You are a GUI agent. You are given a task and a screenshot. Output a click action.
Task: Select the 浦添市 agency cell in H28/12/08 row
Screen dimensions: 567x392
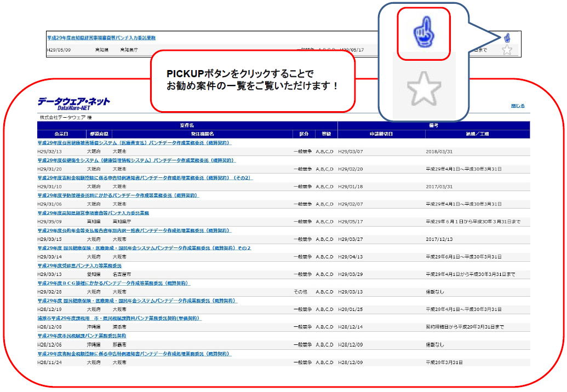[x=119, y=327]
